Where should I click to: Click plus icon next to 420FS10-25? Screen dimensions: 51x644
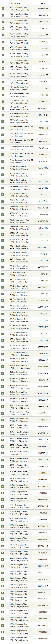(x=3, y=175)
